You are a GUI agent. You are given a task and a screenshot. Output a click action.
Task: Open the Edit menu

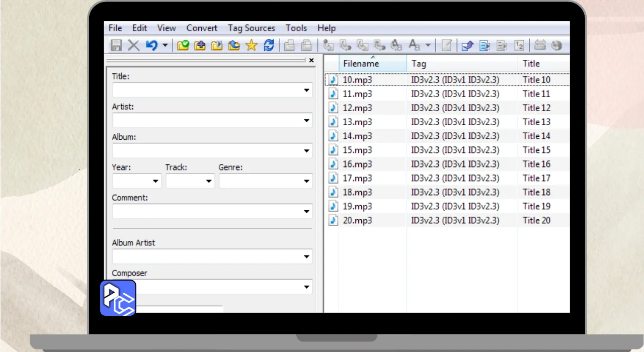tap(139, 28)
